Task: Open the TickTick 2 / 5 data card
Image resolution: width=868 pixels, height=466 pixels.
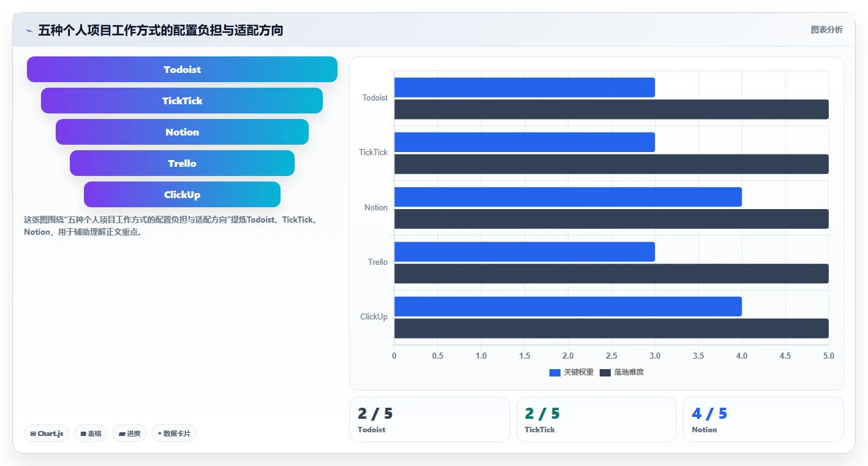Action: point(597,419)
